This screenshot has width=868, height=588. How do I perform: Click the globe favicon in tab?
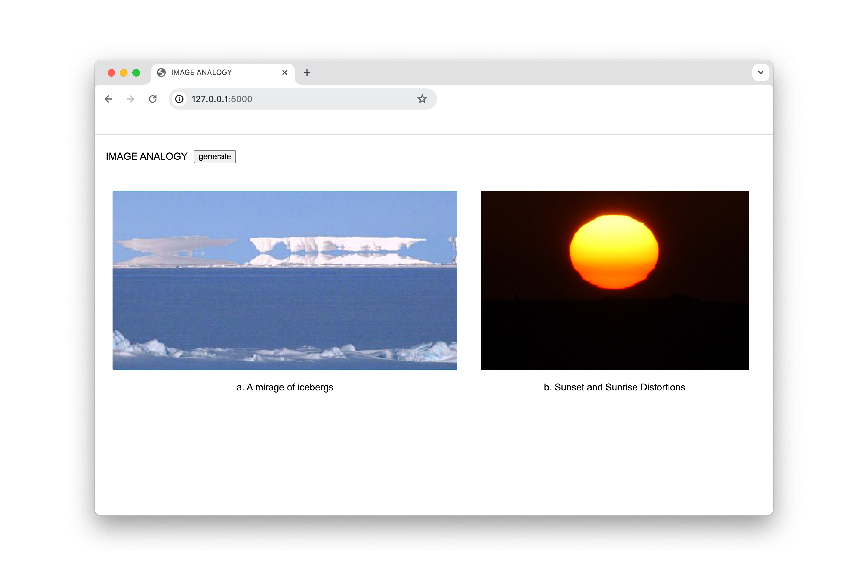161,73
